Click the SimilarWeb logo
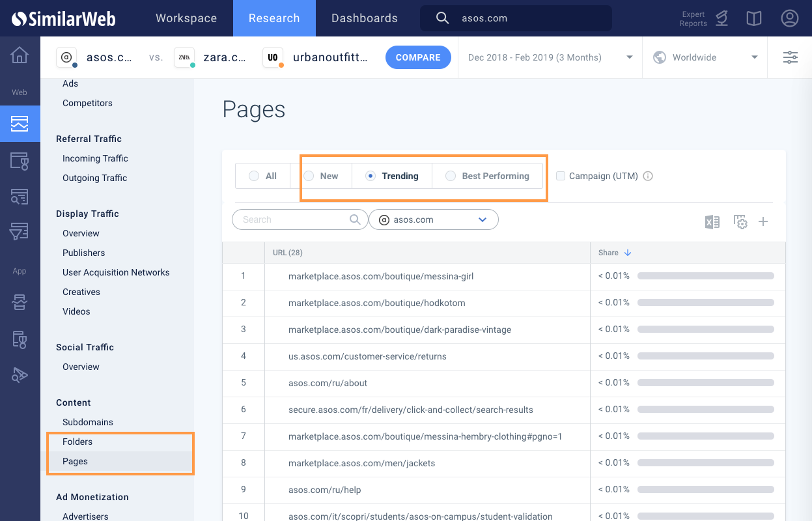The image size is (812, 521). (63, 18)
